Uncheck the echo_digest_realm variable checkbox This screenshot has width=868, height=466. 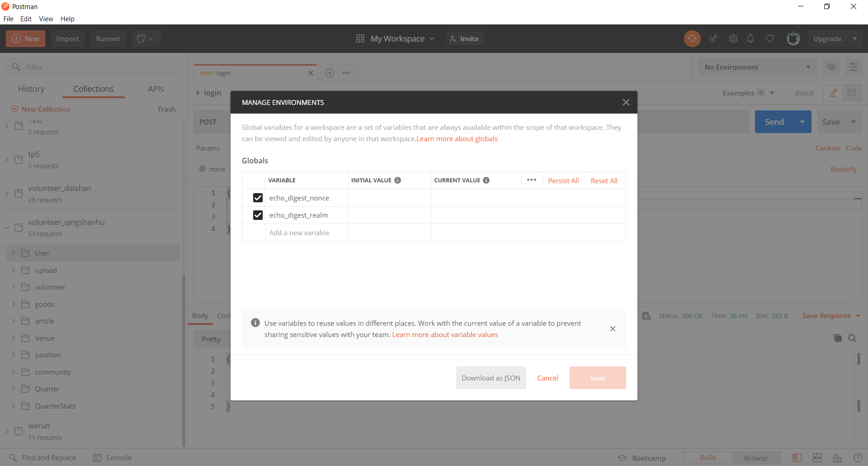258,215
